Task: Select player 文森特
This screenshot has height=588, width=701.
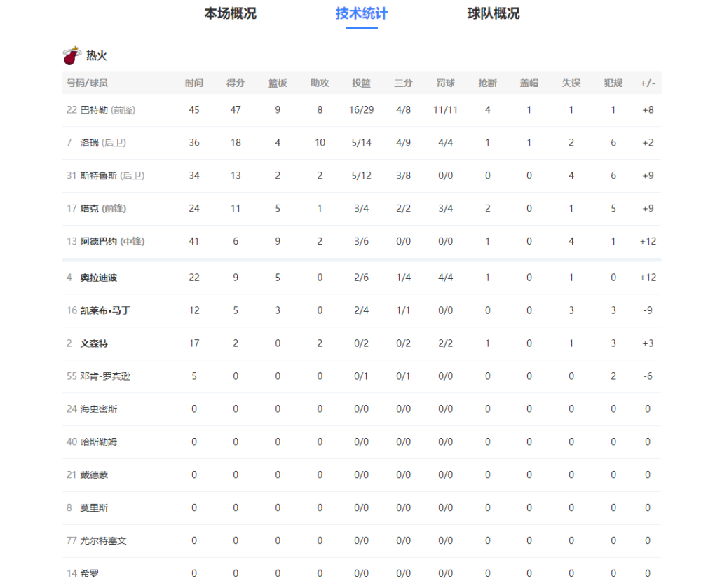Action: tap(94, 343)
